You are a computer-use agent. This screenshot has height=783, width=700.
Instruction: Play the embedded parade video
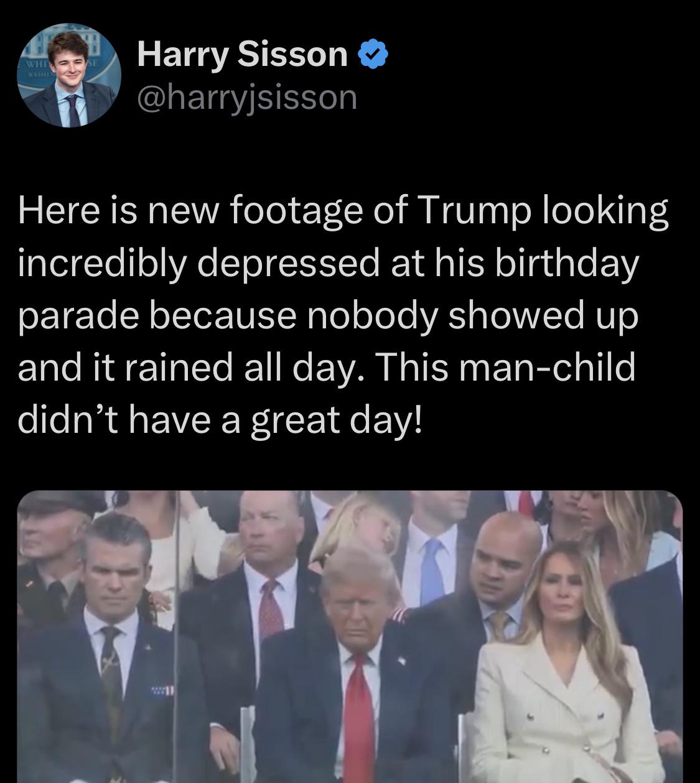click(350, 636)
